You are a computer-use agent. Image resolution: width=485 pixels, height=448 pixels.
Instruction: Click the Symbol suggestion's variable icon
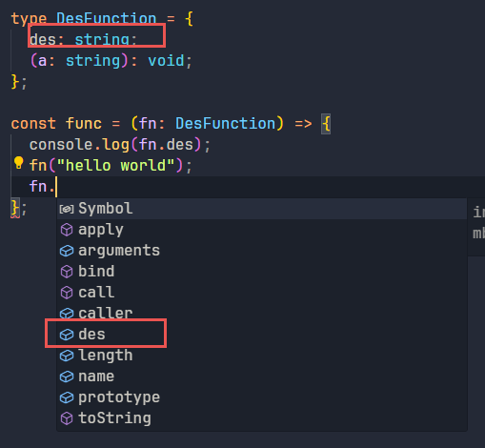pos(67,209)
